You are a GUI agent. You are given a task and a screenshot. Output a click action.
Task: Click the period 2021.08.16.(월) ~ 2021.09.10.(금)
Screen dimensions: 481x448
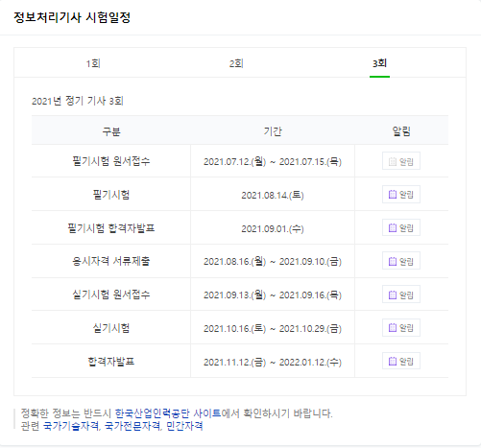pos(273,262)
